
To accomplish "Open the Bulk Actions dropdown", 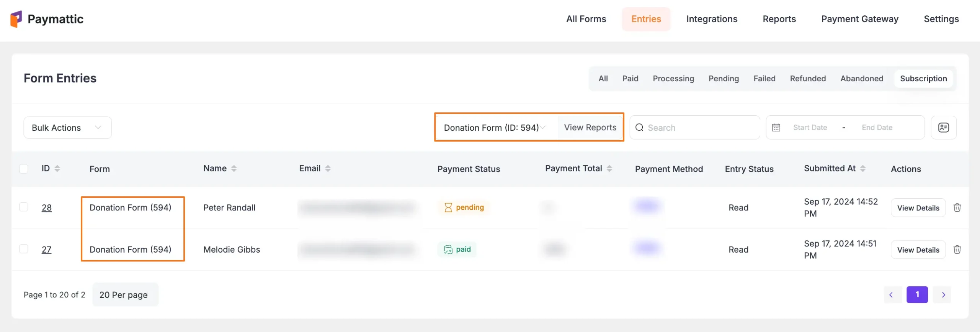I will (68, 128).
